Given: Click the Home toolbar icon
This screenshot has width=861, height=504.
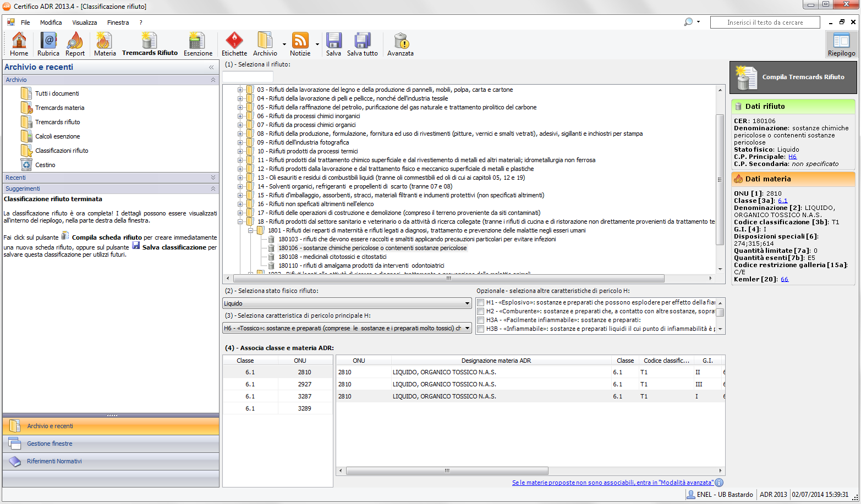Looking at the screenshot, I should [19, 44].
